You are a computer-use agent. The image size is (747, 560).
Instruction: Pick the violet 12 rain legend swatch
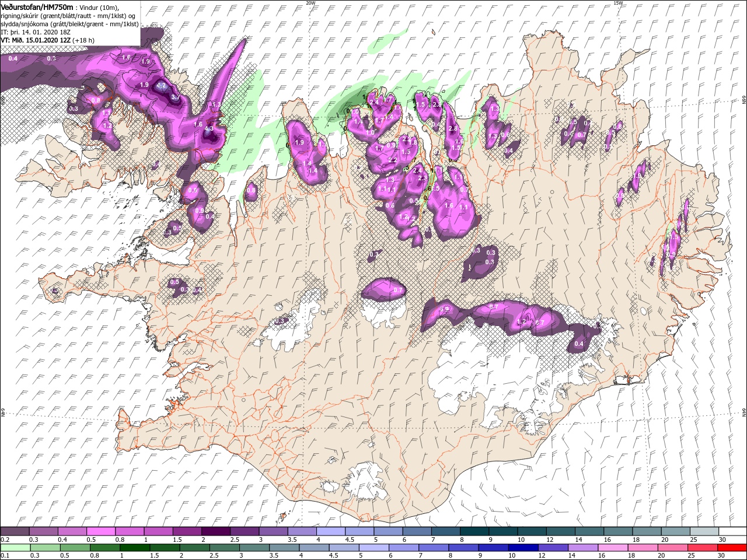(553, 548)
